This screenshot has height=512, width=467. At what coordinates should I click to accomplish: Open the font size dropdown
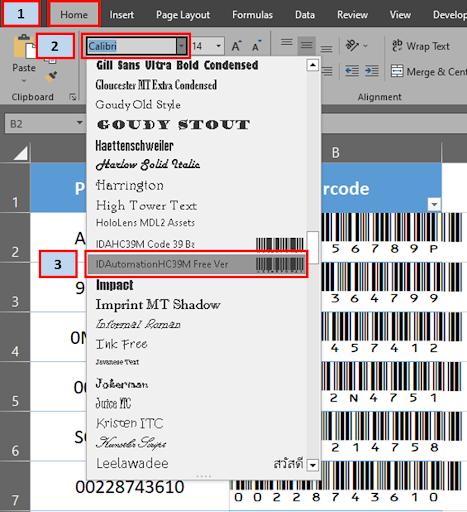[219, 46]
